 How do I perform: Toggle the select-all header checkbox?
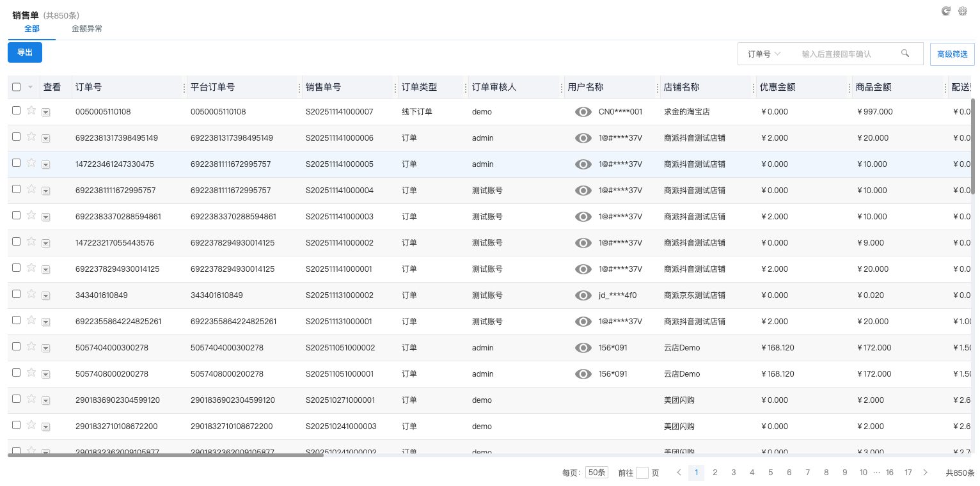[x=17, y=87]
